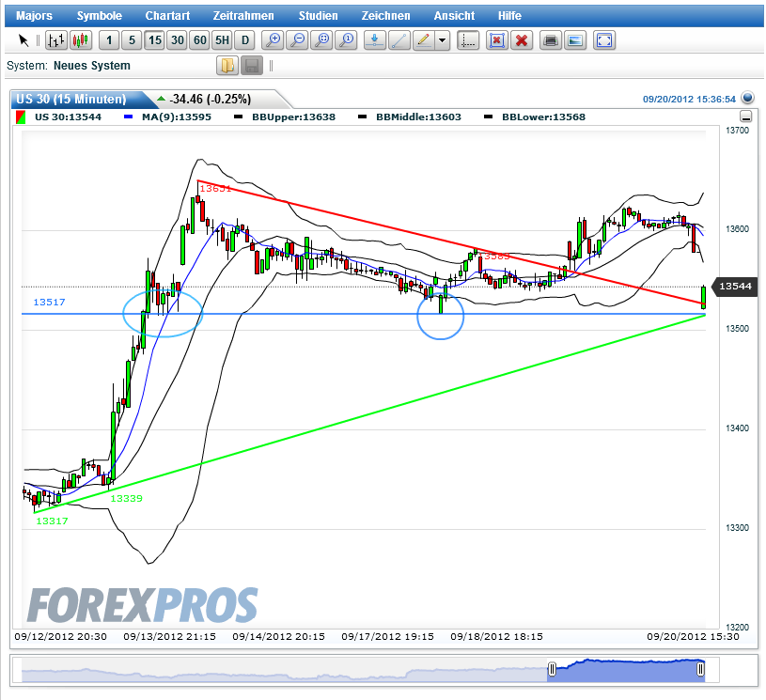Image resolution: width=766 pixels, height=700 pixels.
Task: Open the Majors menu
Action: pyautogui.click(x=34, y=16)
